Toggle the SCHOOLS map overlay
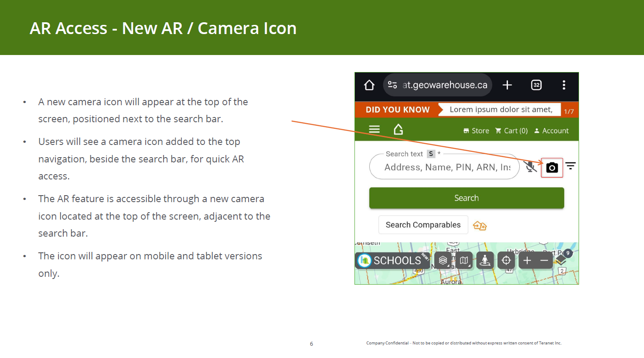The width and height of the screenshot is (644, 358). 392,261
